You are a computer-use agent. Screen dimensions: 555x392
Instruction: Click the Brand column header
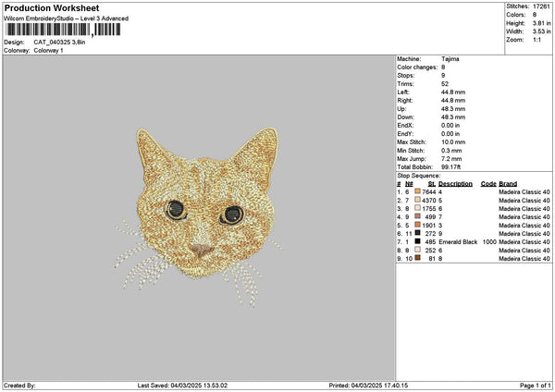[x=508, y=183]
